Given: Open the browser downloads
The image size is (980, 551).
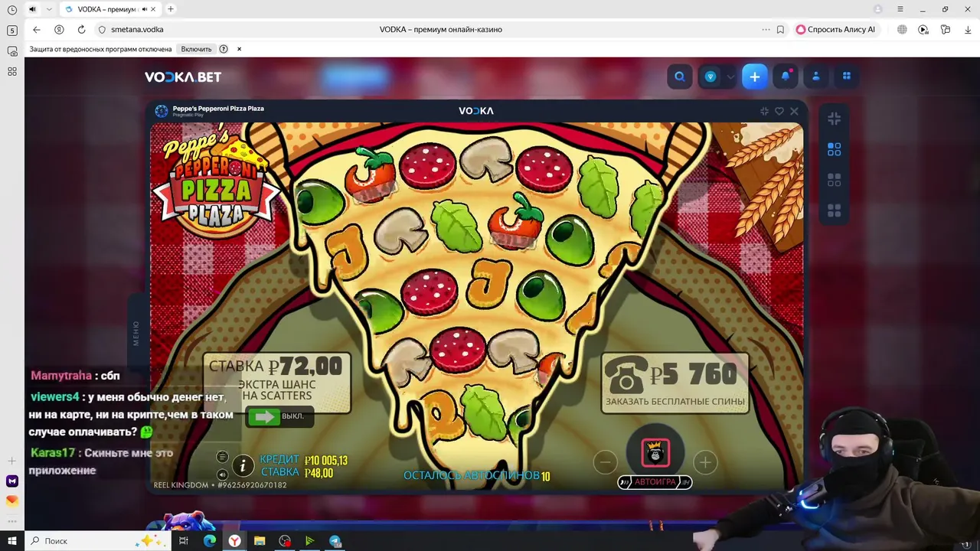Looking at the screenshot, I should 967,29.
